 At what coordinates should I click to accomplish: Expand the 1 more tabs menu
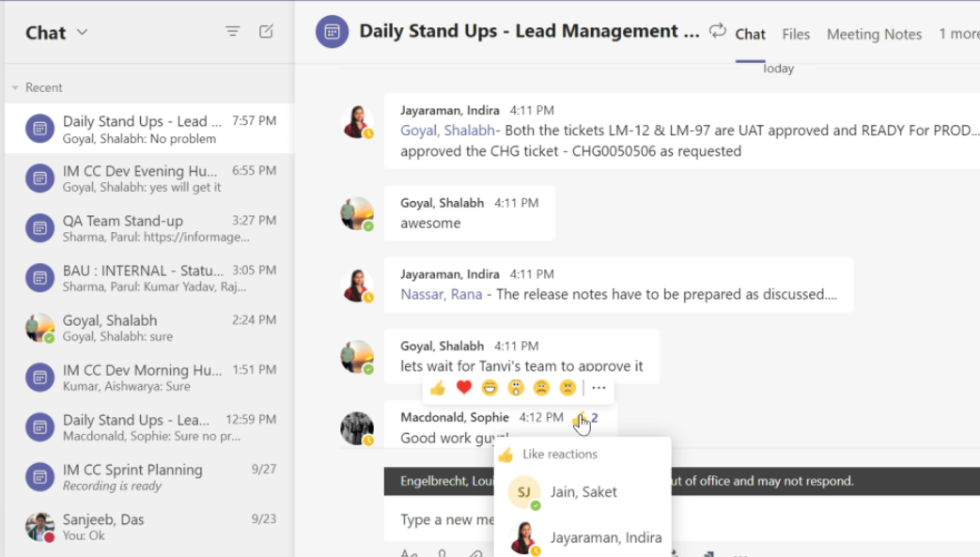(958, 34)
